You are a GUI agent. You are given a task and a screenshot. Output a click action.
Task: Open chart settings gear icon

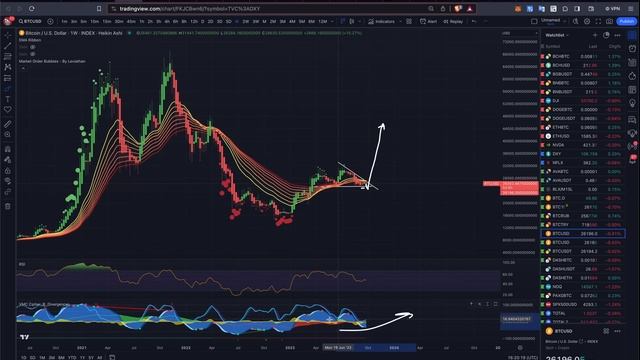(587, 21)
